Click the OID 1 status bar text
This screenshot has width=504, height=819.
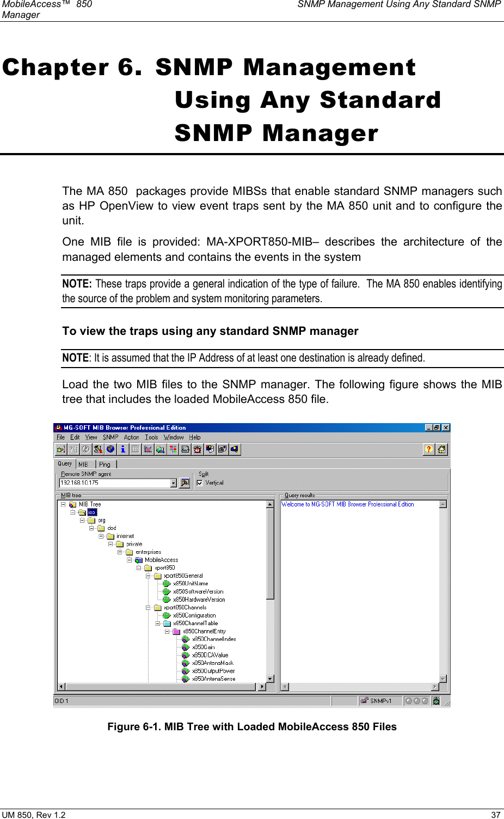[62, 701]
